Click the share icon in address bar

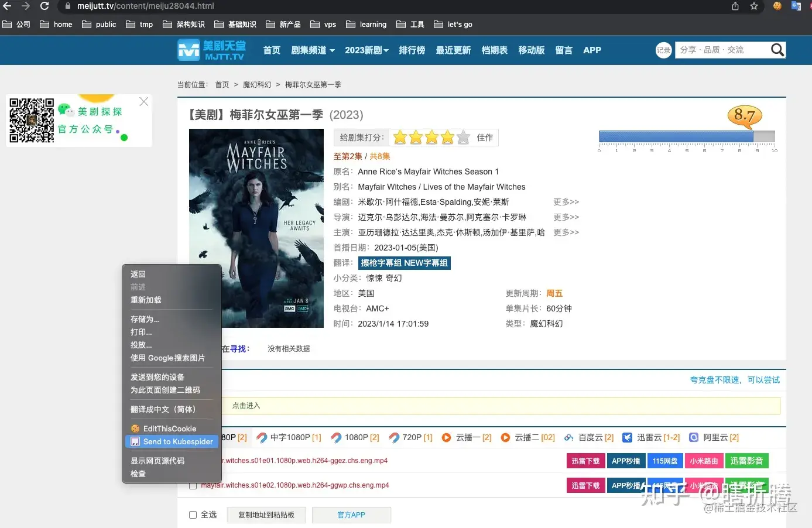point(735,6)
